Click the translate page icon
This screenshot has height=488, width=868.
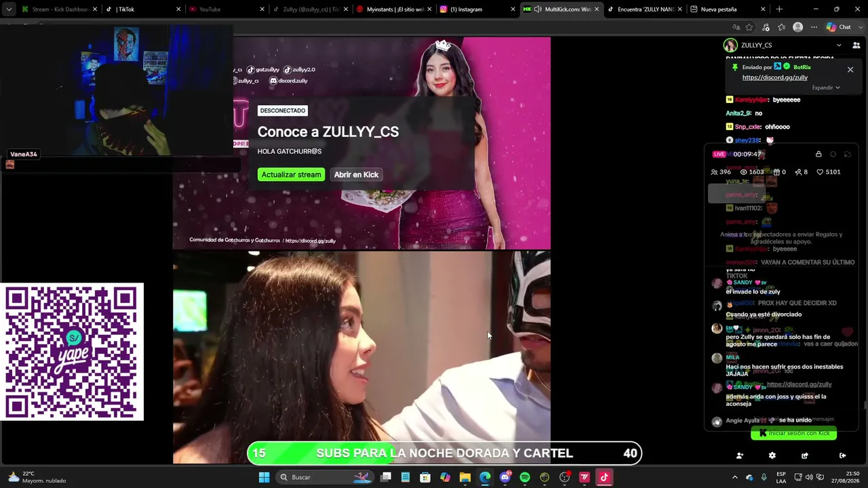[x=736, y=27]
